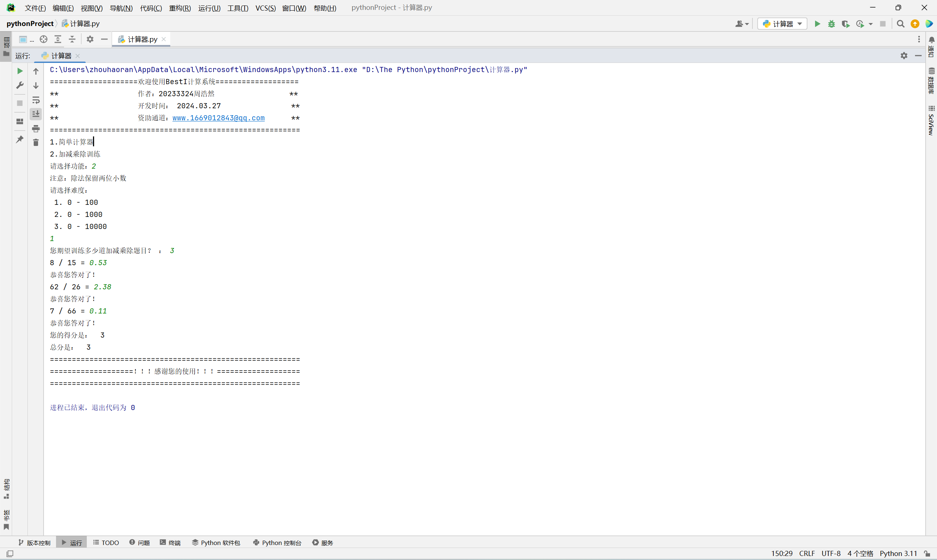Close the 计算器.py editor tab

164,39
